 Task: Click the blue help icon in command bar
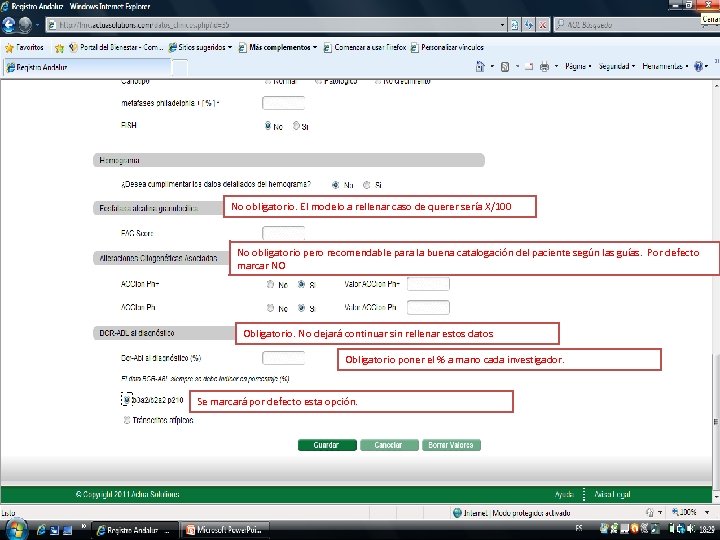coord(698,67)
